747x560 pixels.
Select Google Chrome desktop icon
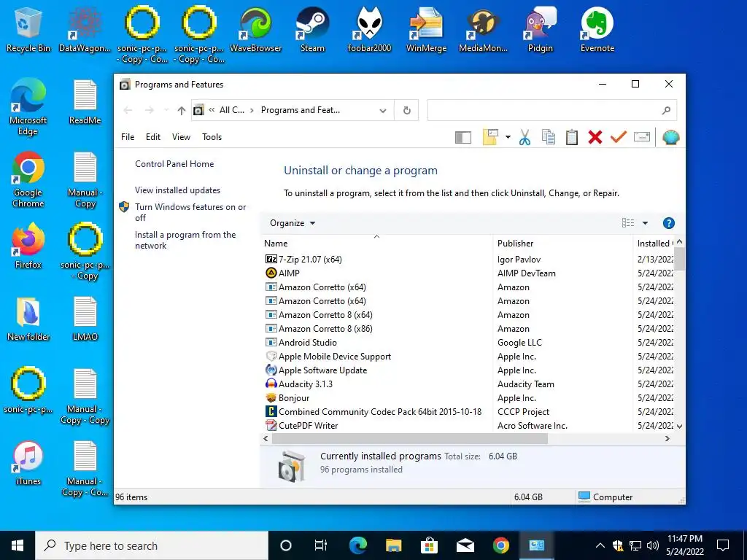pos(28,179)
